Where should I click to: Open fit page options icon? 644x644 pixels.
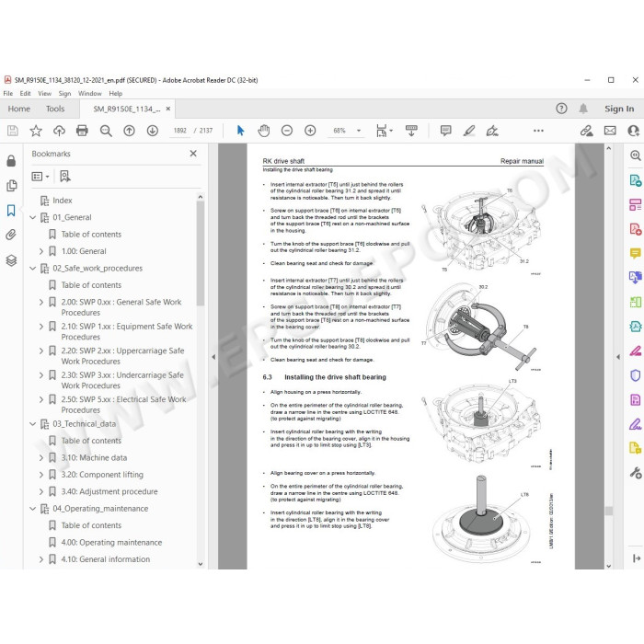[x=384, y=131]
